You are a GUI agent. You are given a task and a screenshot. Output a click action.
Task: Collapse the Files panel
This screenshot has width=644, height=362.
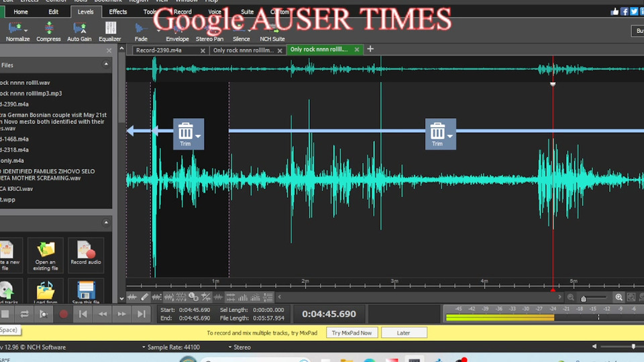(x=106, y=64)
